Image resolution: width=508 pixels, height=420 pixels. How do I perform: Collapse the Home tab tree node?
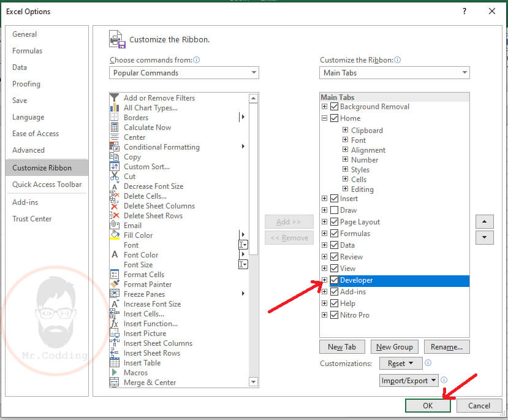point(324,118)
